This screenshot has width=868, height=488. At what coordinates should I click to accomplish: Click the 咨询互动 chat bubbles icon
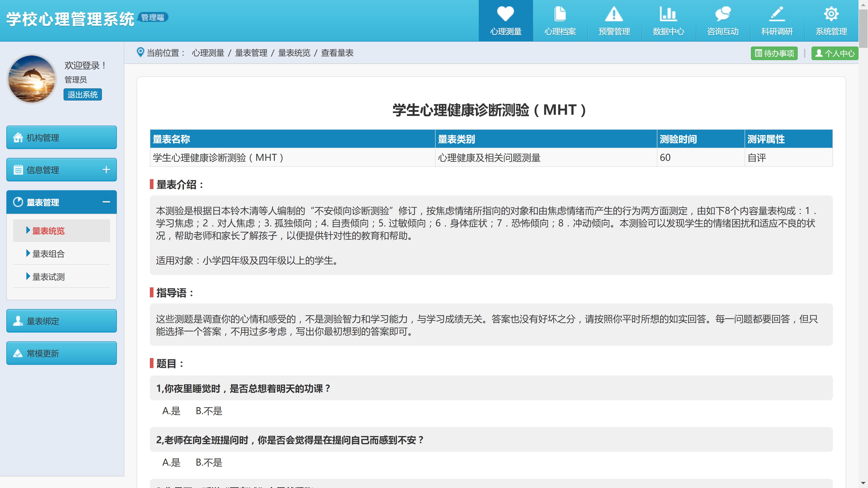[722, 14]
